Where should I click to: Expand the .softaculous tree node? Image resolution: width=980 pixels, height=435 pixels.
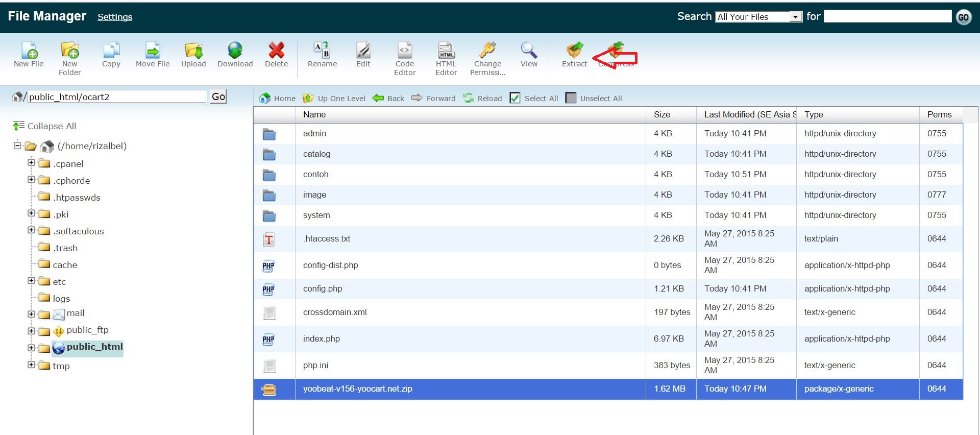31,230
